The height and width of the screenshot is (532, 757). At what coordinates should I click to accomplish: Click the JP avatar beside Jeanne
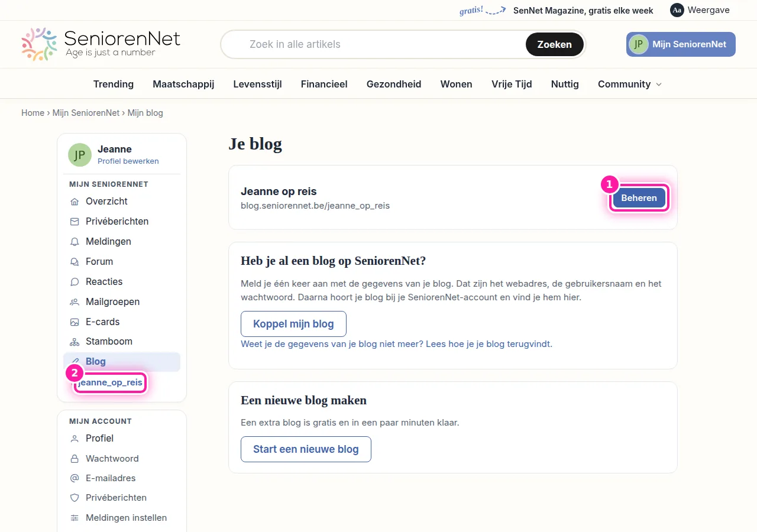point(80,155)
